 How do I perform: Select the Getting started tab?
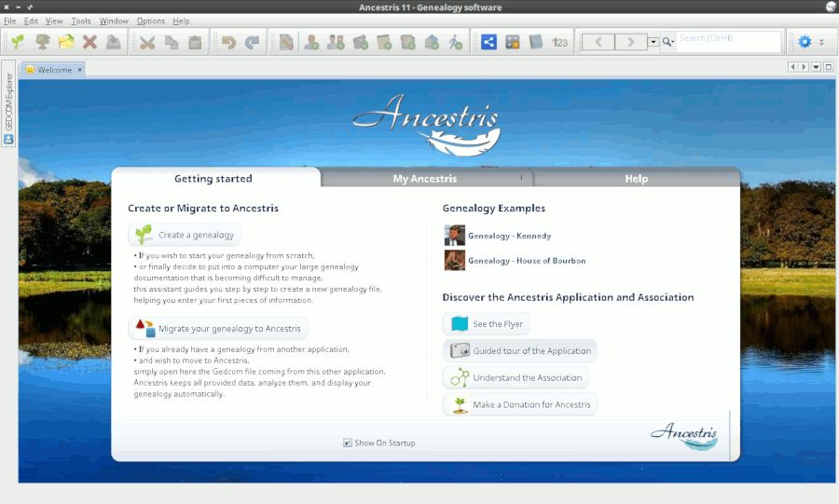pyautogui.click(x=213, y=178)
